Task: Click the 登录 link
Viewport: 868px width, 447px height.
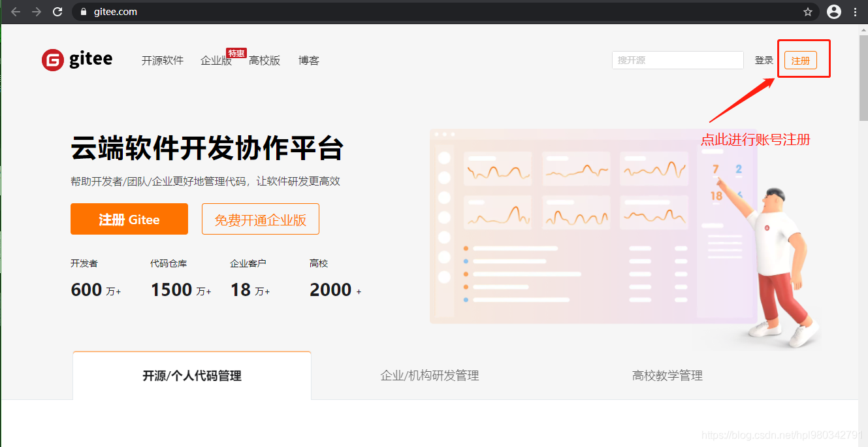Action: click(x=764, y=60)
